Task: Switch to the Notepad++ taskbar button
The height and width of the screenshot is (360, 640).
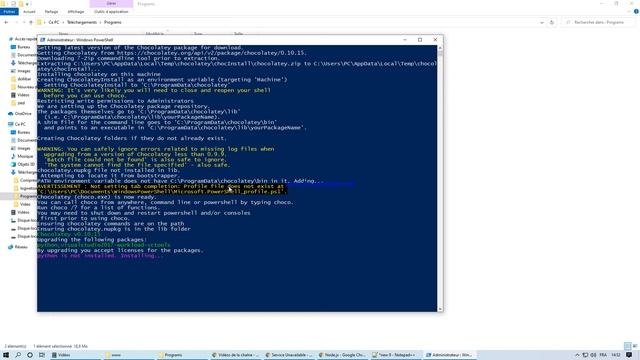Action: pos(395,355)
